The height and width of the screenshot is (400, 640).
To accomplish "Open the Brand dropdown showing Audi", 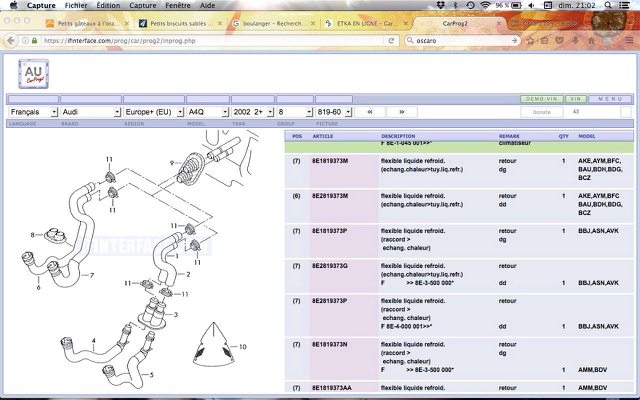I will point(91,112).
